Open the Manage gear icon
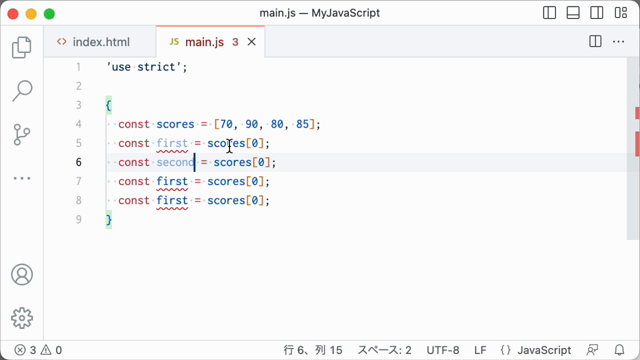640x360 pixels. coord(22,318)
